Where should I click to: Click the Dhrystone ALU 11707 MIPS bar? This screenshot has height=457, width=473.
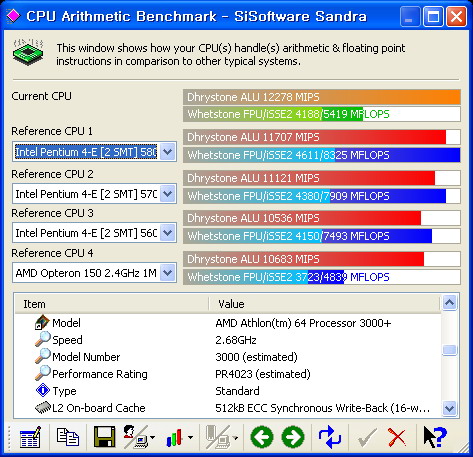322,137
